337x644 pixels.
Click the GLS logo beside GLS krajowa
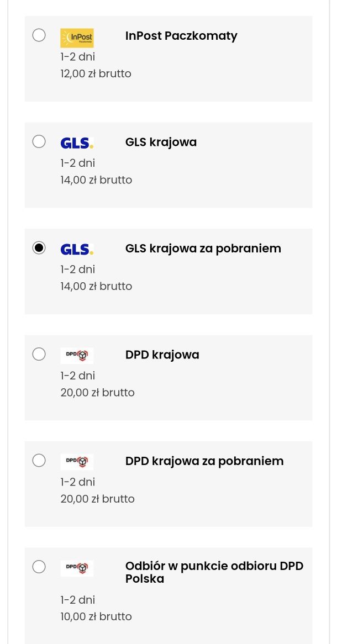tap(77, 144)
